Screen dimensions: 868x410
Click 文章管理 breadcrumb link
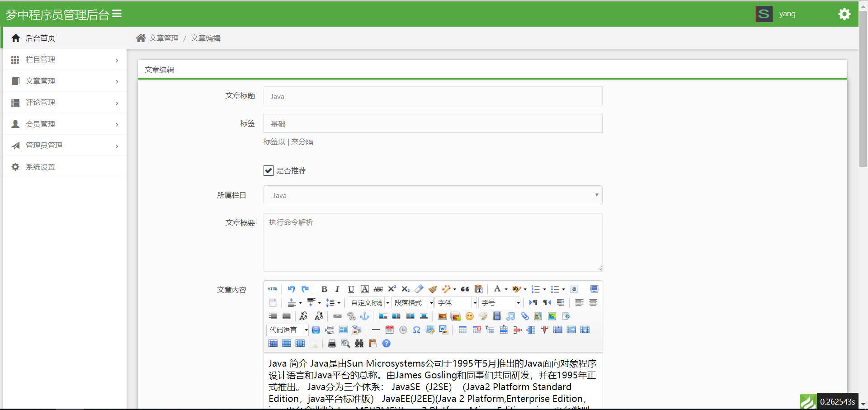pyautogui.click(x=164, y=38)
